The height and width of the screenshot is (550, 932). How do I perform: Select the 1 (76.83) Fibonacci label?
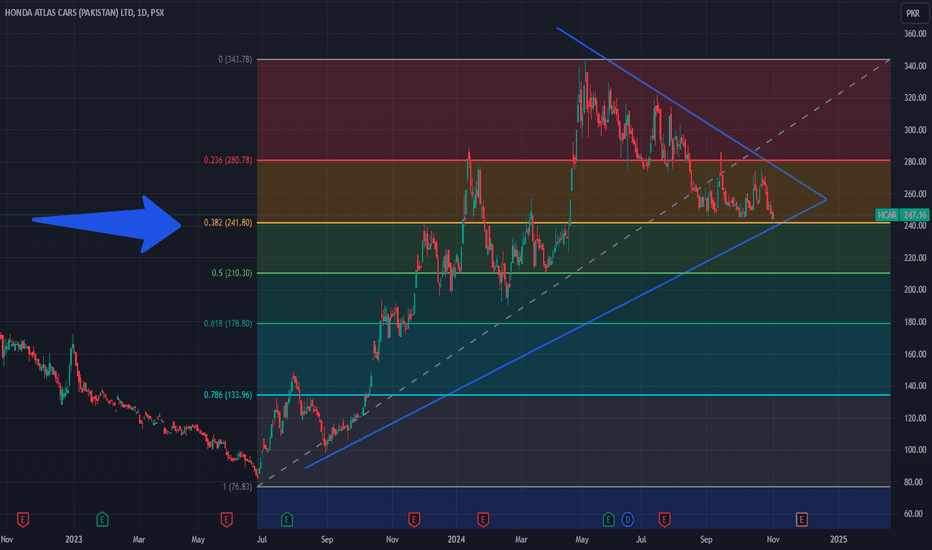click(237, 486)
